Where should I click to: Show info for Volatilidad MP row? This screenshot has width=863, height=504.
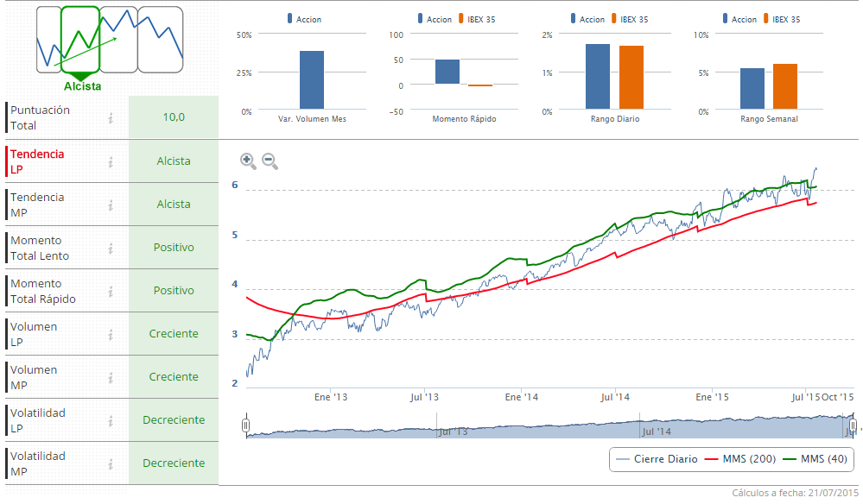tap(111, 463)
